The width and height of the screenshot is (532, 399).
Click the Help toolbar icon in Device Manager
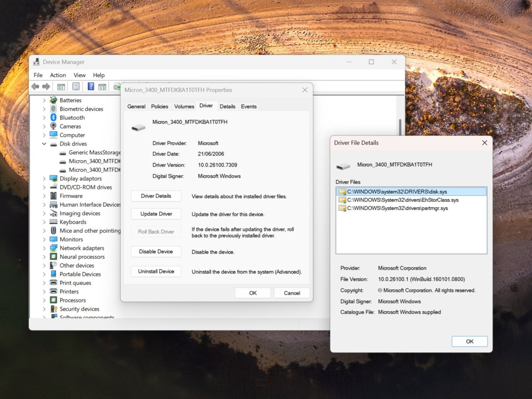tap(91, 86)
